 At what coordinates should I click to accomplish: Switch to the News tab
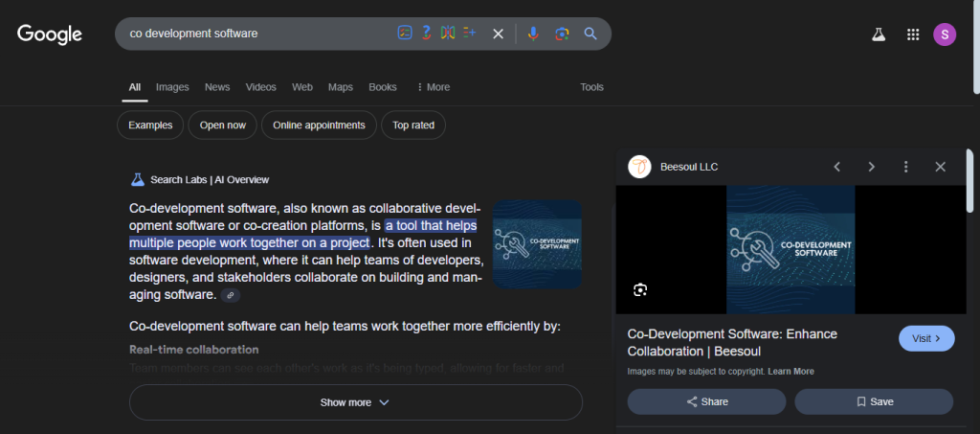tap(217, 87)
